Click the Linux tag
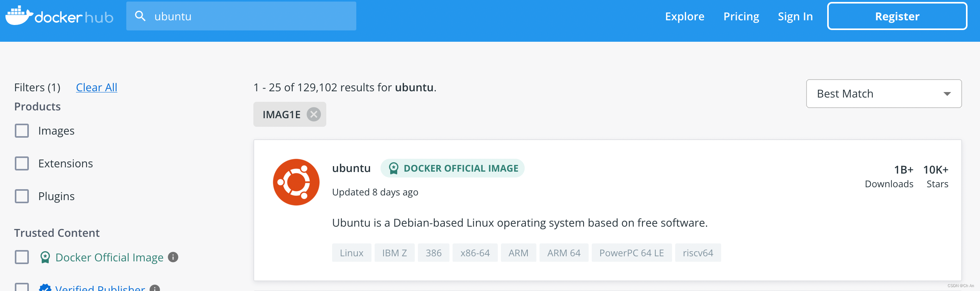Viewport: 980px width, 291px height. [x=352, y=253]
